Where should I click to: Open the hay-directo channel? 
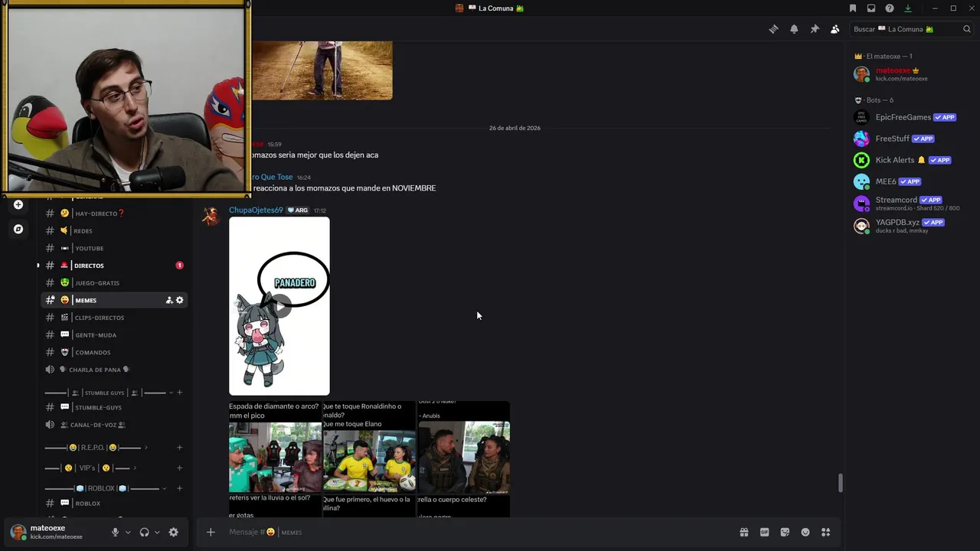click(x=115, y=214)
